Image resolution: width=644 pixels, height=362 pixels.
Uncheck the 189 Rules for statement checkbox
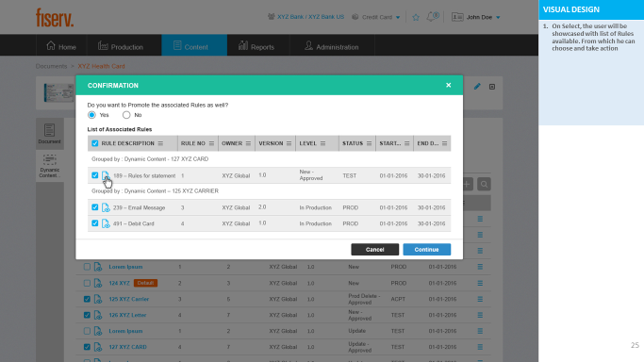[x=95, y=175]
